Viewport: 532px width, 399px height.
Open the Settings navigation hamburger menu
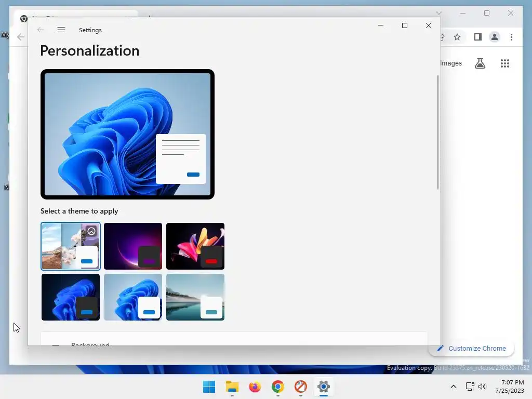pyautogui.click(x=61, y=30)
